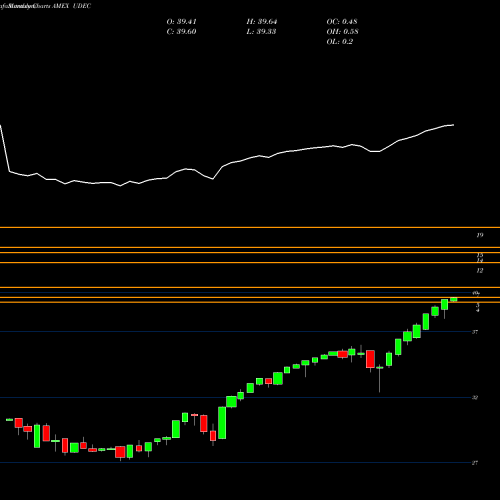Click the "19" level label

point(480,235)
